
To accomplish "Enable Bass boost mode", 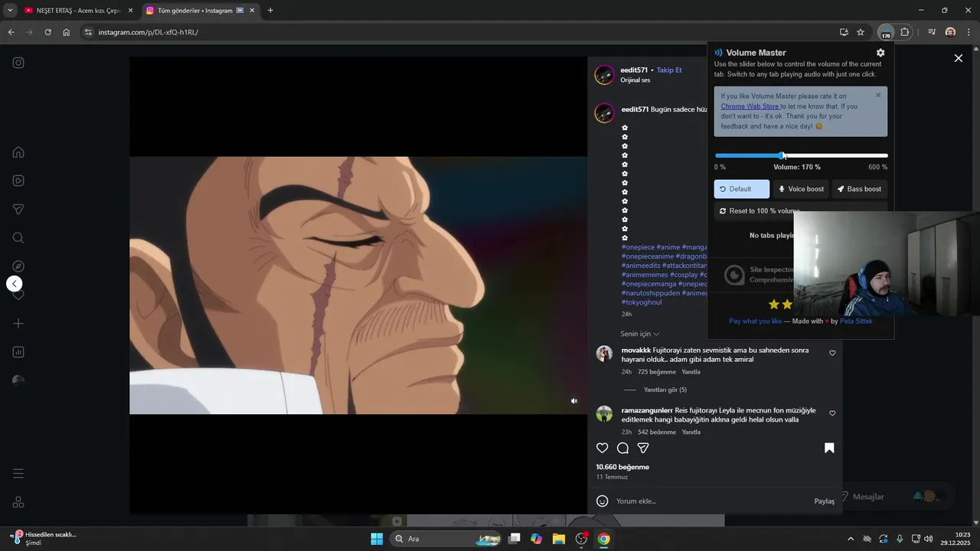I will tap(860, 189).
